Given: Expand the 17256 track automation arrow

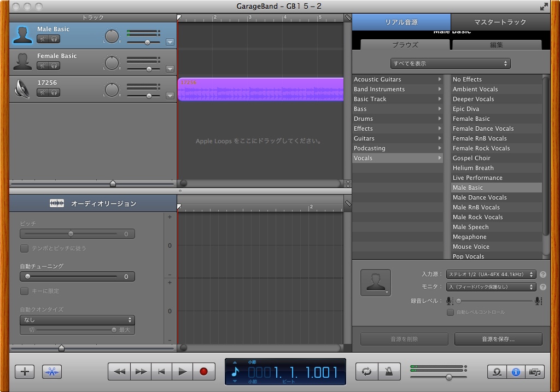Looking at the screenshot, I should [170, 96].
